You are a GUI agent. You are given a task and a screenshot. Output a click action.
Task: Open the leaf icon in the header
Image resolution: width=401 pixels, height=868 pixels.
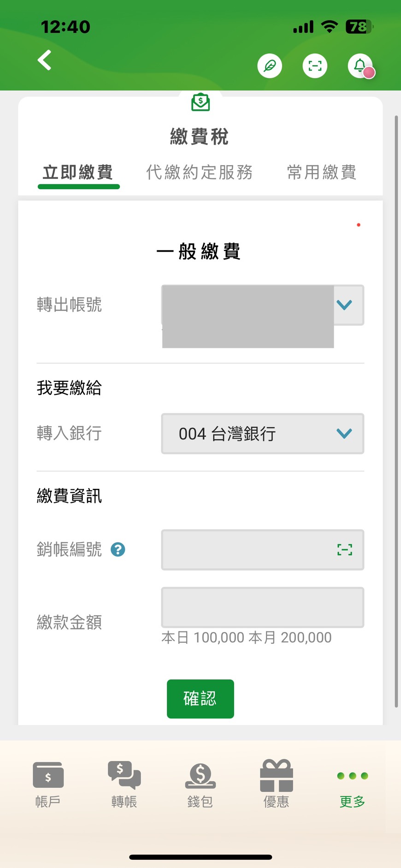coord(270,66)
